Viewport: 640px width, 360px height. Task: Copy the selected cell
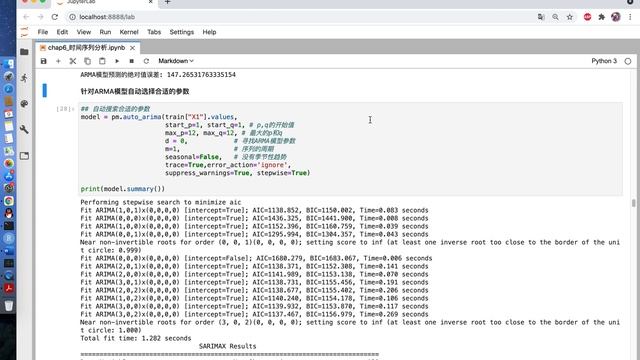87,61
